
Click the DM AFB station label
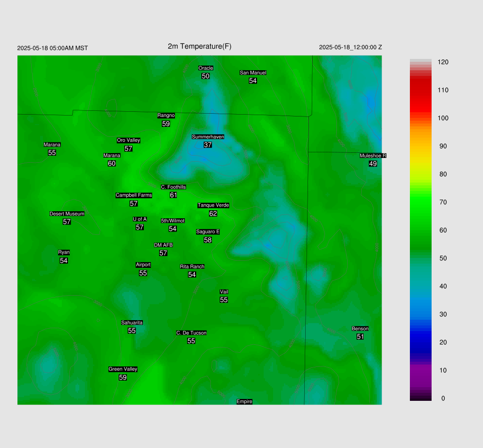coord(163,245)
